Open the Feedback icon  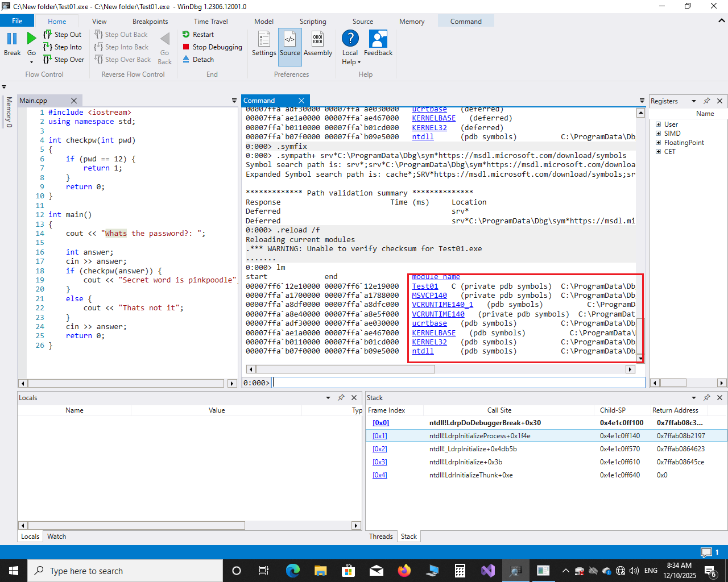pos(378,39)
